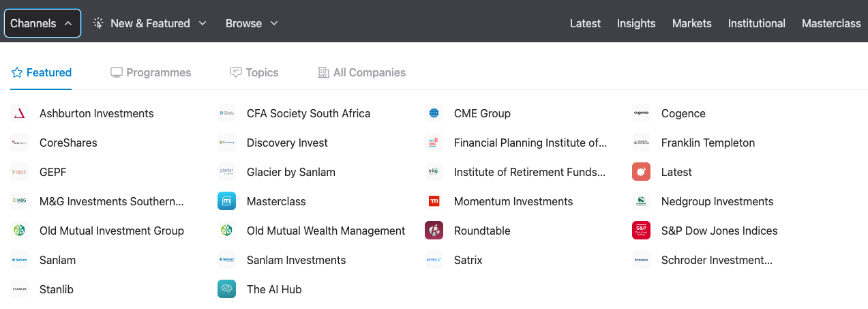Viewport: 868px width, 309px height.
Task: Click the maroon Roundtable channel icon
Action: (x=434, y=231)
